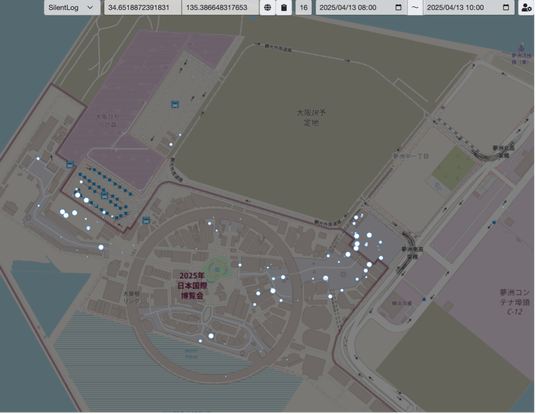This screenshot has width=536, height=414.
Task: Click the 夢洲コンテナ埠頭 C-12 label
Action: (x=514, y=302)
